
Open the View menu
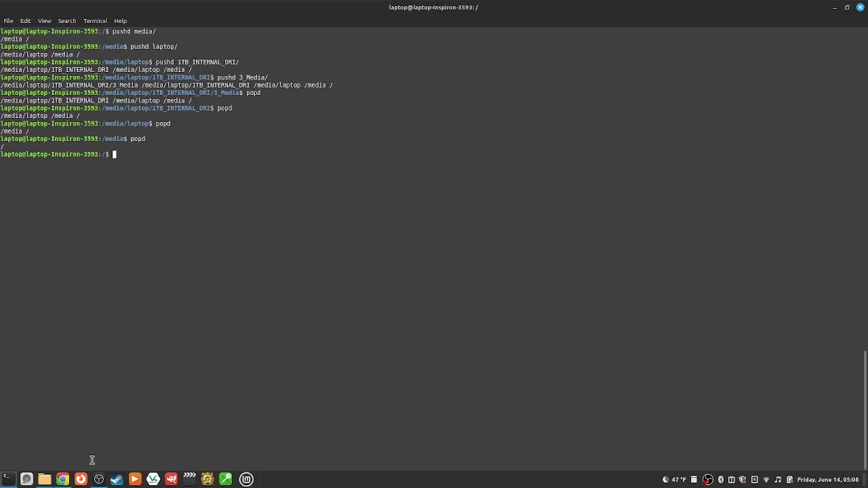coord(44,20)
